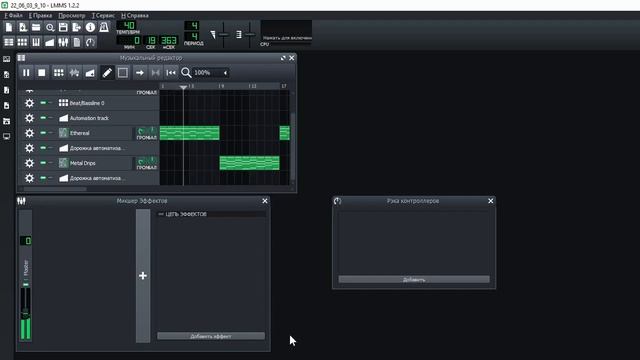This screenshot has height=360, width=640.
Task: Open the My Computer sidebar tab
Action: (7, 136)
